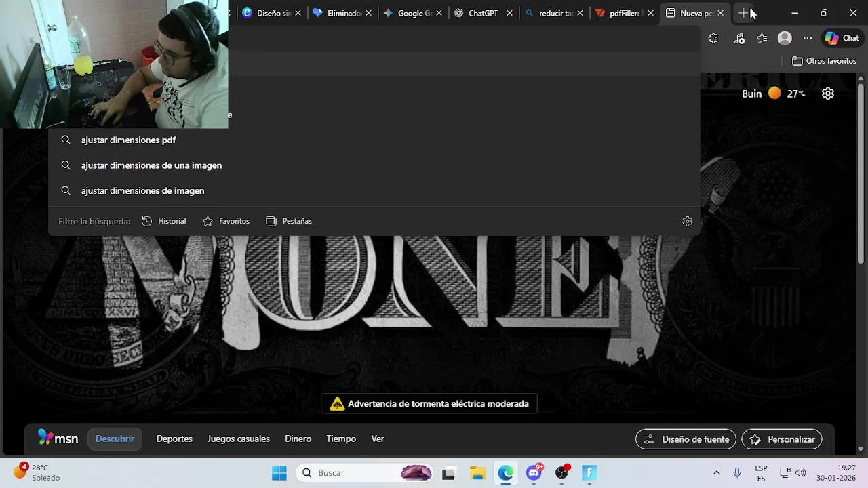Open the blue F app on taskbar
The width and height of the screenshot is (868, 488).
589,473
